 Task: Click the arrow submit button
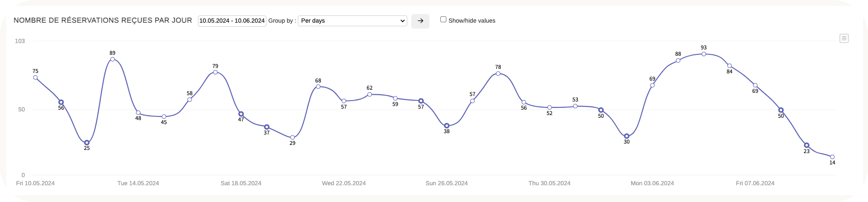tap(420, 21)
